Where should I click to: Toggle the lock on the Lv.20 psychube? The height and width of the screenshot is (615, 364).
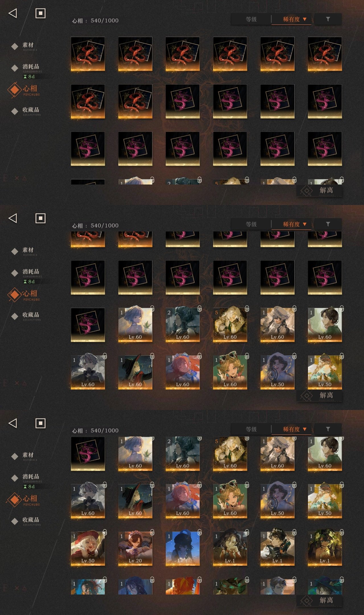pos(152,532)
